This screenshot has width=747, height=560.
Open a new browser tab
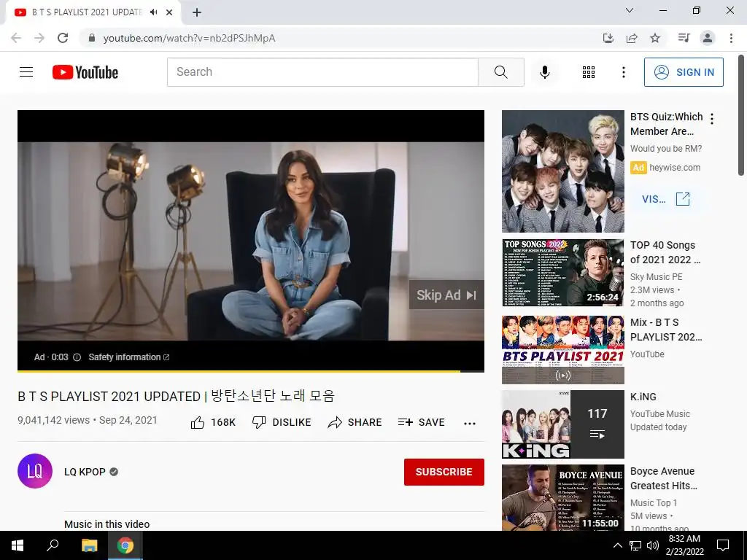(x=197, y=12)
